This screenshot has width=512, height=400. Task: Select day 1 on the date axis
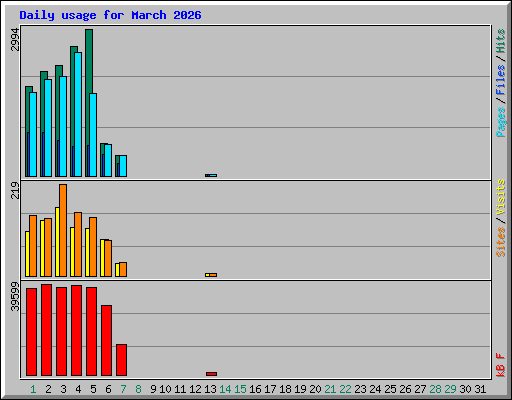33,389
